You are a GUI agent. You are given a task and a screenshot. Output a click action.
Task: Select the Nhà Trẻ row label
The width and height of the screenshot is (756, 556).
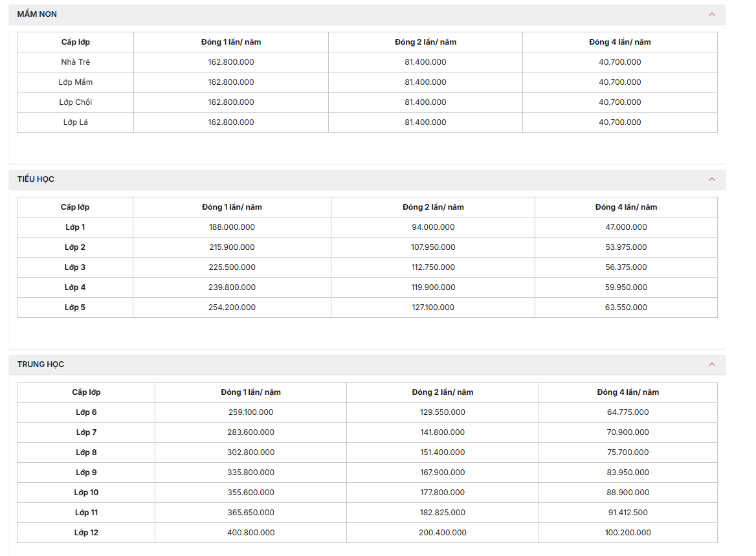pos(76,62)
